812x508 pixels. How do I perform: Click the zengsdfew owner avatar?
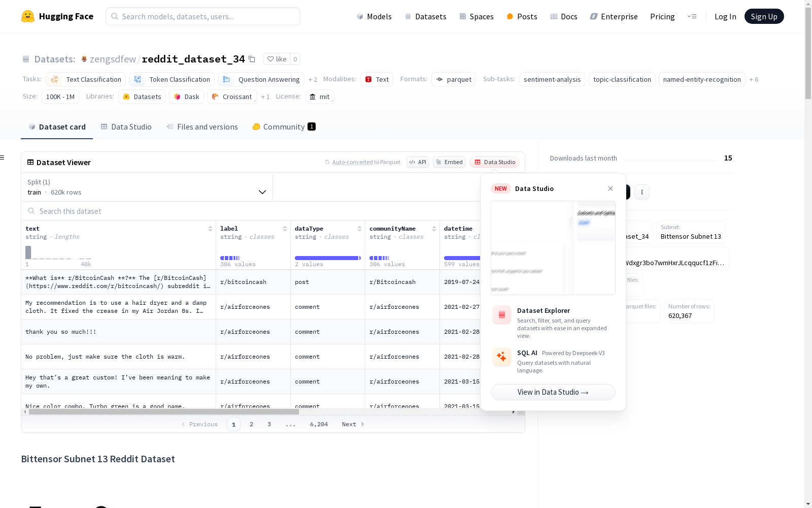click(x=84, y=59)
